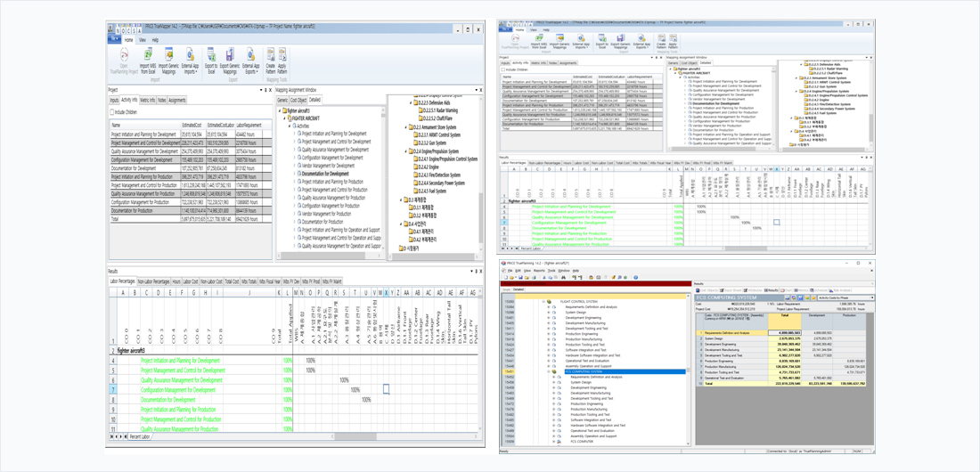This screenshot has height=472, width=980.
Task: Select Cost Object tab in large mapping window
Action: (298, 101)
